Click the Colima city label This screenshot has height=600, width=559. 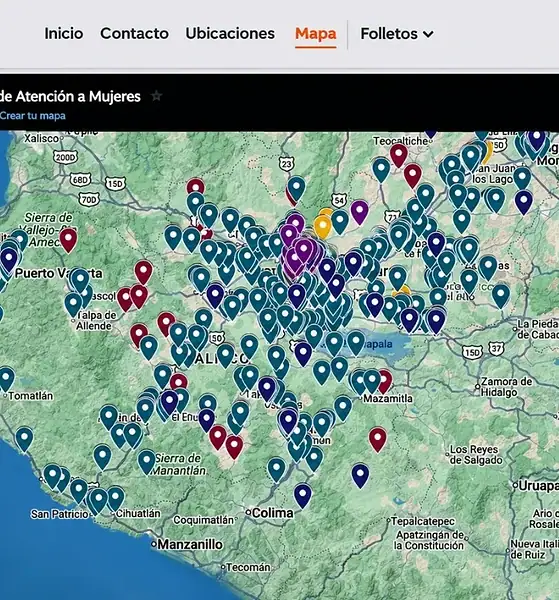(x=270, y=513)
